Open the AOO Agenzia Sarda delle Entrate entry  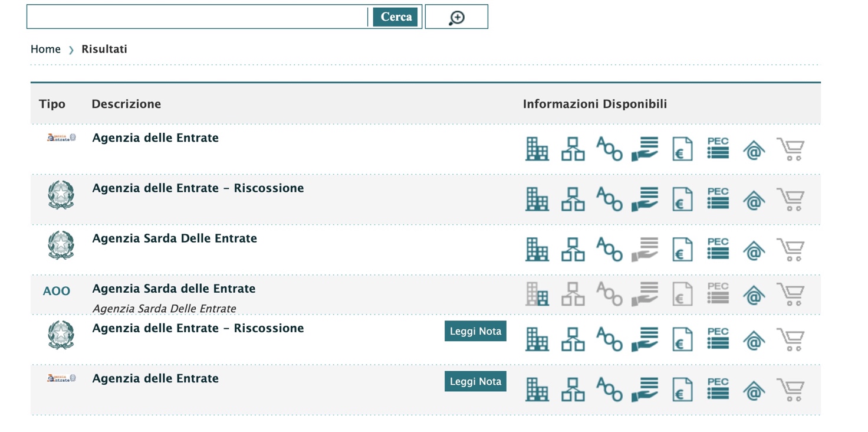(x=174, y=289)
